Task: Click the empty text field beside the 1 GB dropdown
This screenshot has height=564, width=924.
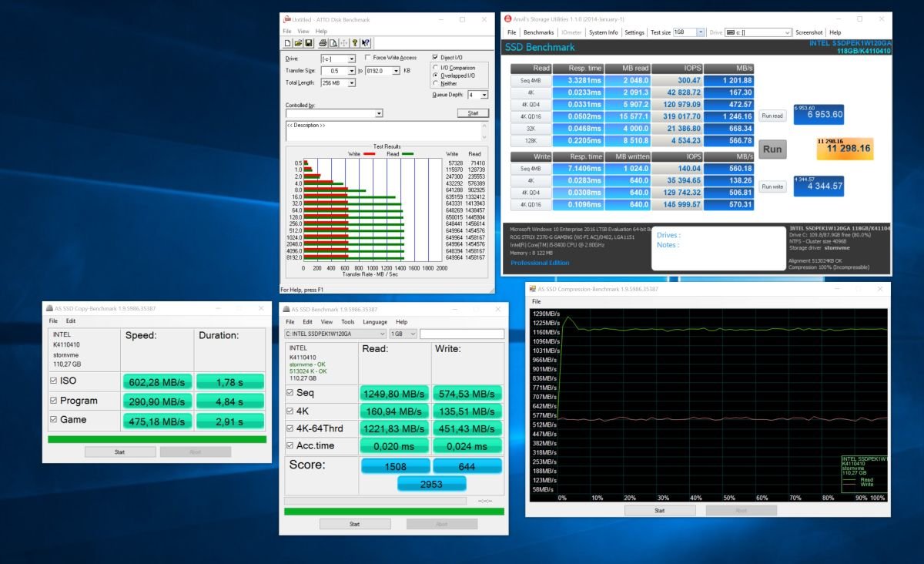Action: coord(462,334)
